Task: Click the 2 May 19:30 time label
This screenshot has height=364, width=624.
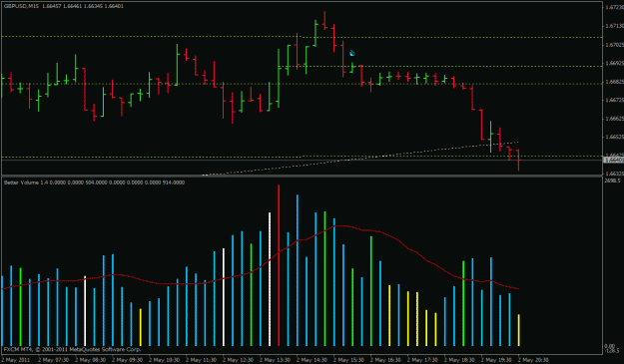Action: coord(497,360)
